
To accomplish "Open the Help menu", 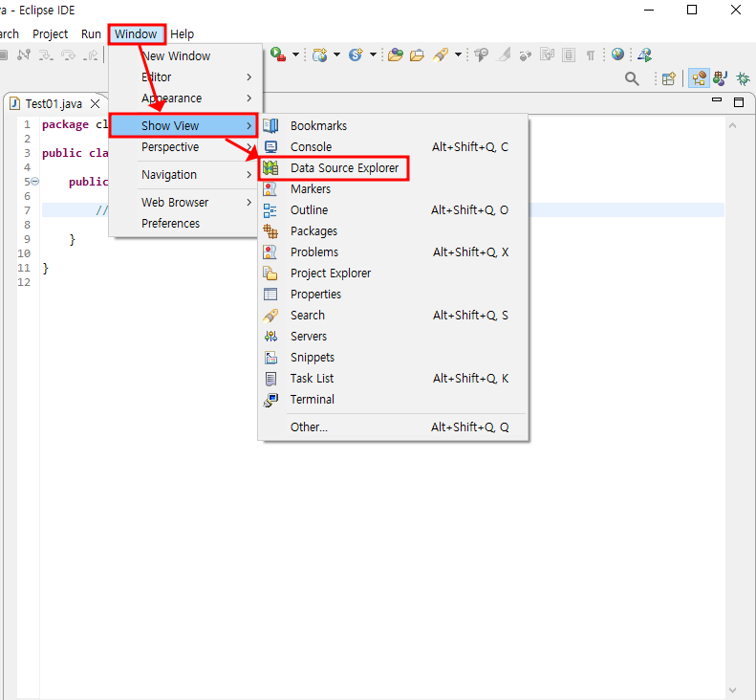I will pos(183,34).
